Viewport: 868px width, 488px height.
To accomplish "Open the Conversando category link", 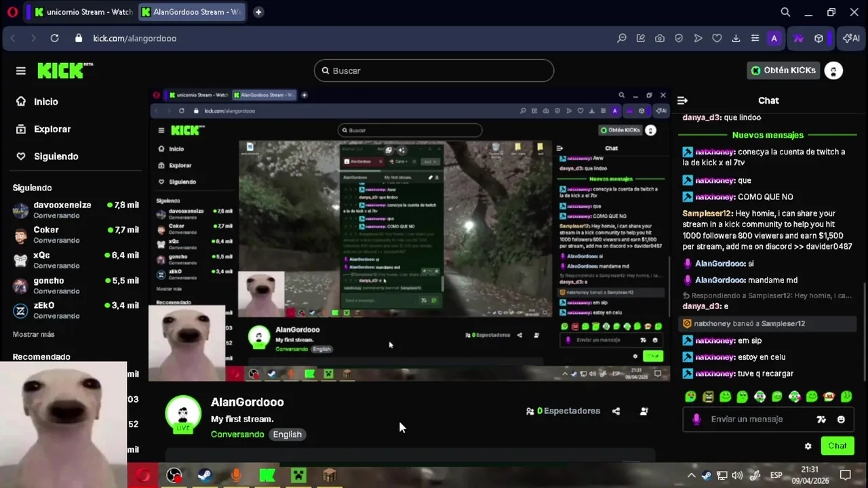I will (237, 434).
